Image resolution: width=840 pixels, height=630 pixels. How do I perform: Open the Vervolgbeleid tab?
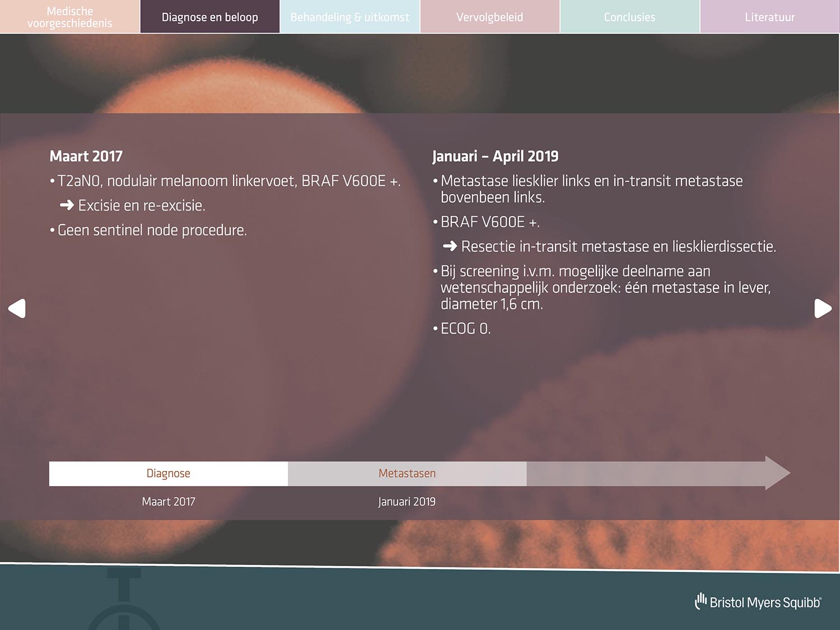(x=490, y=17)
